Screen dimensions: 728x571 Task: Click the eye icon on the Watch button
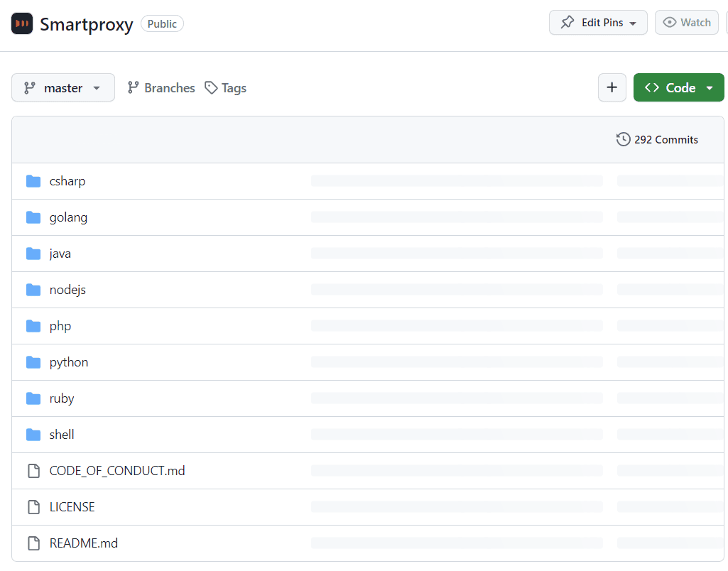[x=668, y=22]
